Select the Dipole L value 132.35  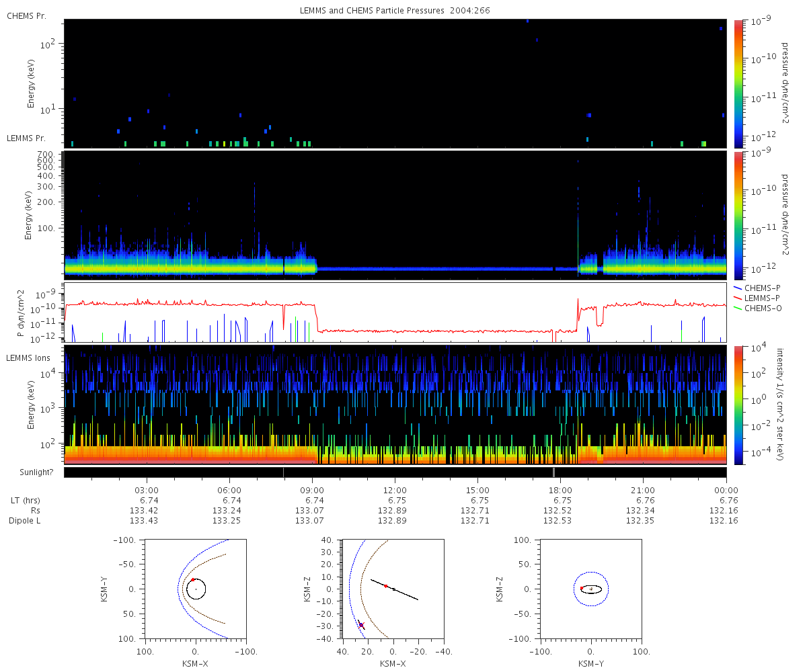[641, 521]
